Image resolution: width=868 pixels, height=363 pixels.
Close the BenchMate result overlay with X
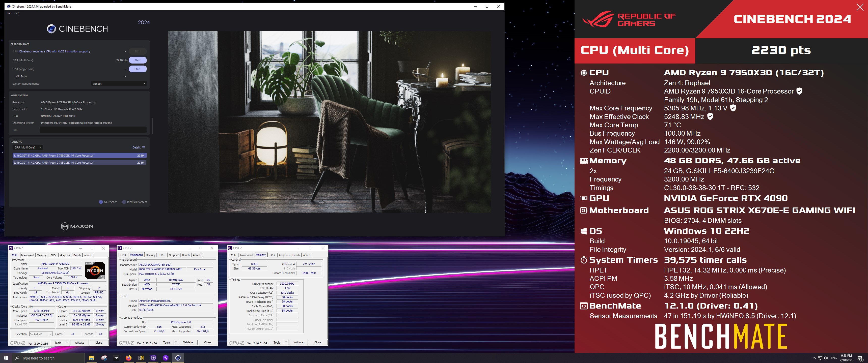860,7
